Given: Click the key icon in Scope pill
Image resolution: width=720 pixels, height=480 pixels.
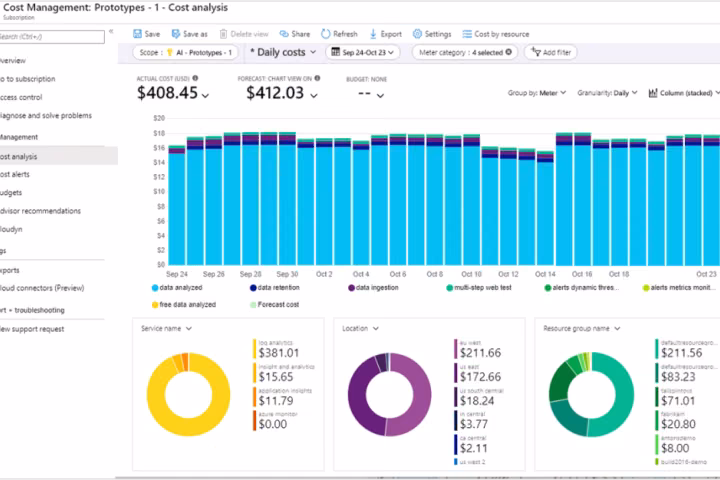Looking at the screenshot, I should pos(169,52).
